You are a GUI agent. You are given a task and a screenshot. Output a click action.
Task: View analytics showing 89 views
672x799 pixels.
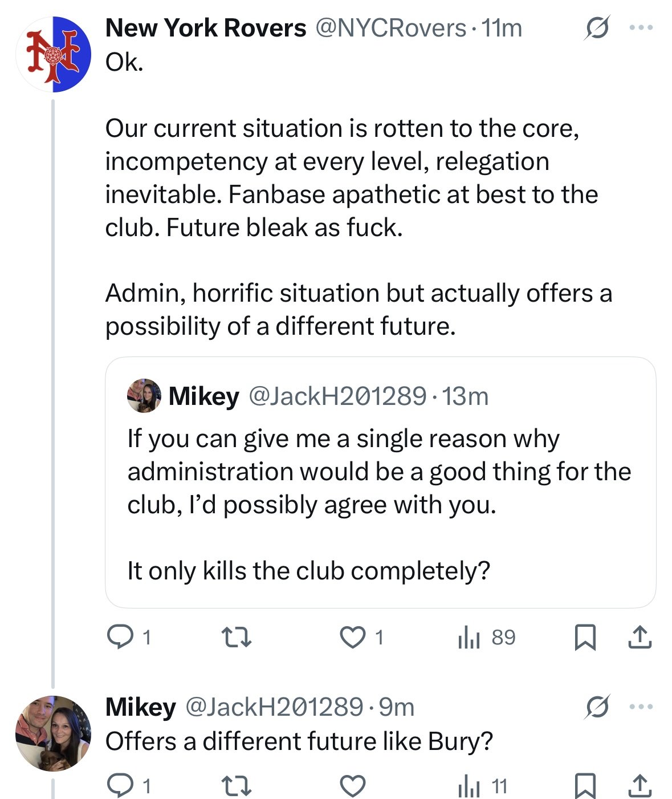[x=486, y=637]
